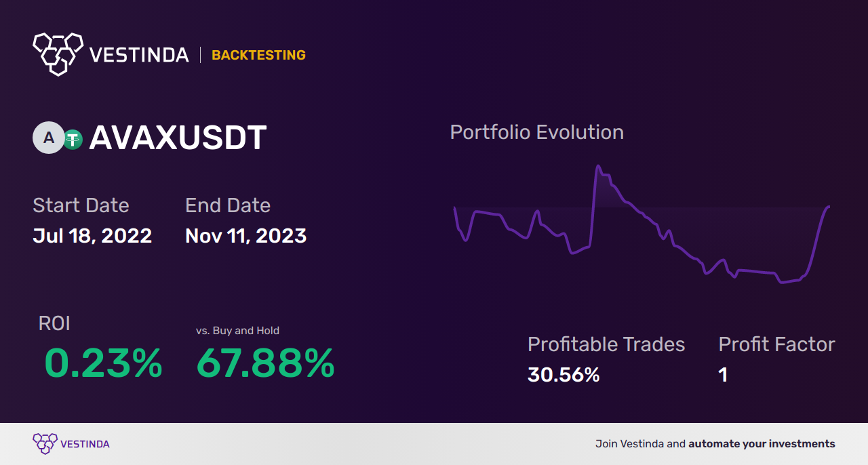The height and width of the screenshot is (465, 868).
Task: Click the green Tether coin icon
Action: coord(73,139)
